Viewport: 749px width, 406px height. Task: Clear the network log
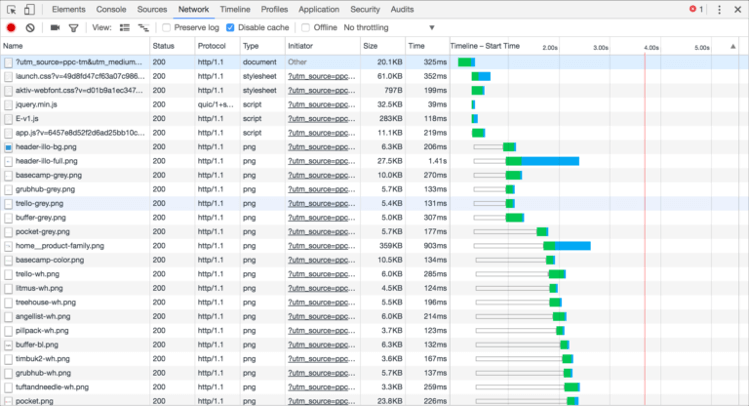(x=30, y=28)
